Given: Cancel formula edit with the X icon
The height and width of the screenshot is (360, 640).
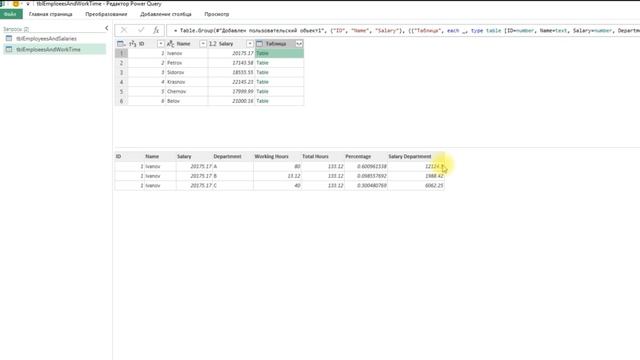Looking at the screenshot, I should click(x=124, y=30).
